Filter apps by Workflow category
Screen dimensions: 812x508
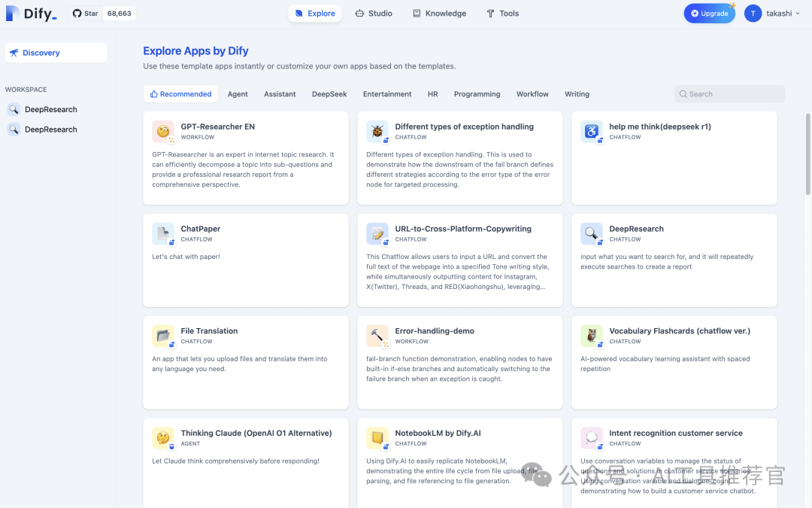pos(532,94)
